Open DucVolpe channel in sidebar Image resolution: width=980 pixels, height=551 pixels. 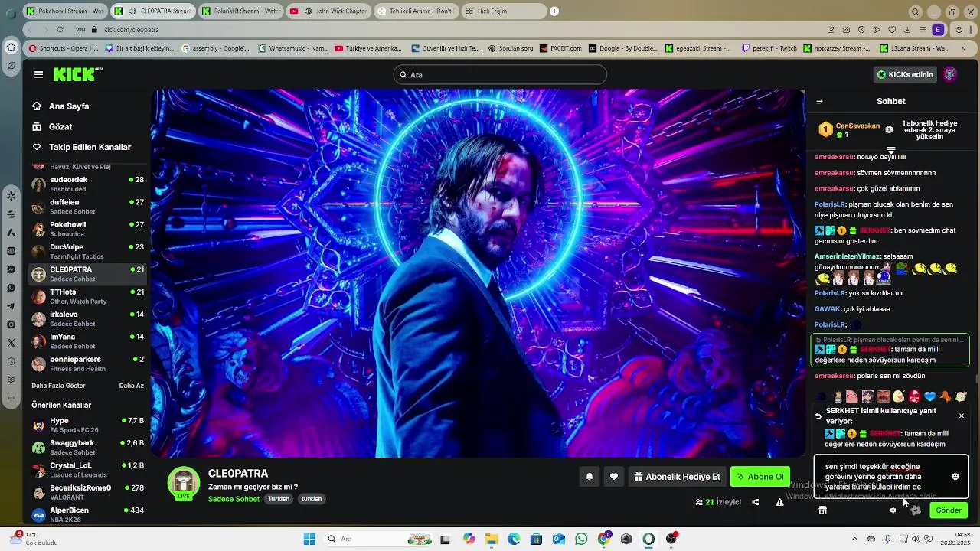[x=87, y=252]
